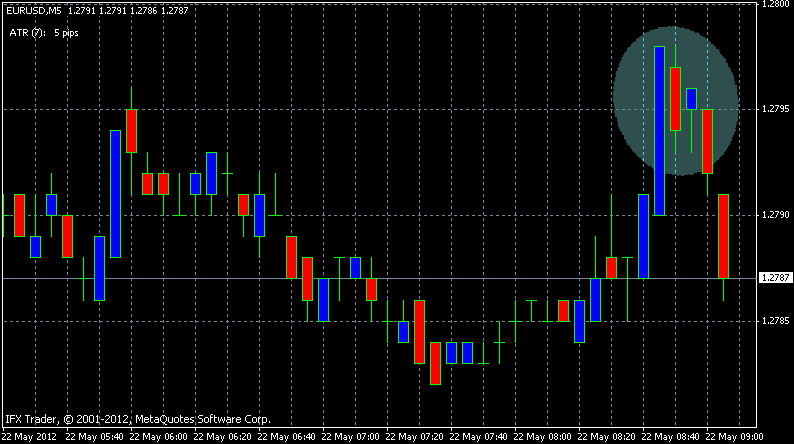Click the 22 May 2012 date label
Image resolution: width=794 pixels, height=444 pixels.
coord(29,436)
